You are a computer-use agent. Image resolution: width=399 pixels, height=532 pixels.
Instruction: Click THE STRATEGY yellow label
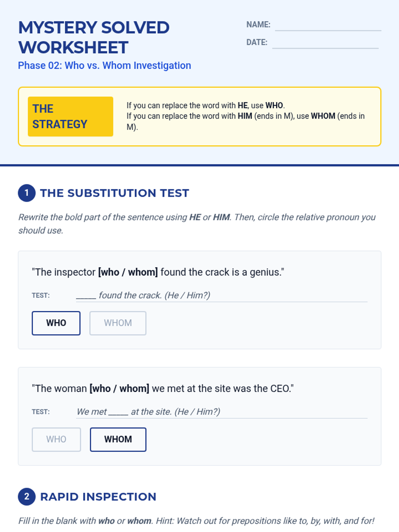[x=70, y=116]
